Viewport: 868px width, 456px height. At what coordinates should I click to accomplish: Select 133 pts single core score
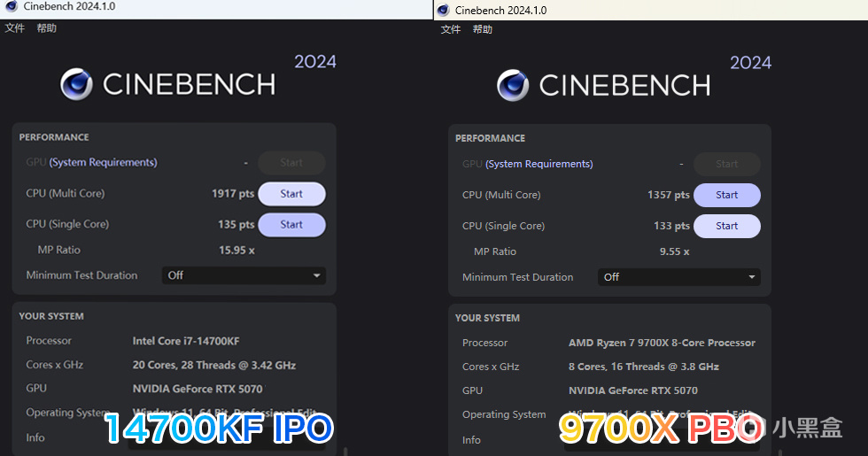pyautogui.click(x=672, y=226)
